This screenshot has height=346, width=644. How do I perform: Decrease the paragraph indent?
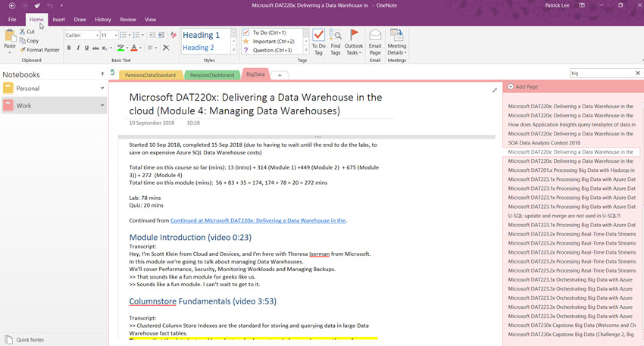coord(152,36)
